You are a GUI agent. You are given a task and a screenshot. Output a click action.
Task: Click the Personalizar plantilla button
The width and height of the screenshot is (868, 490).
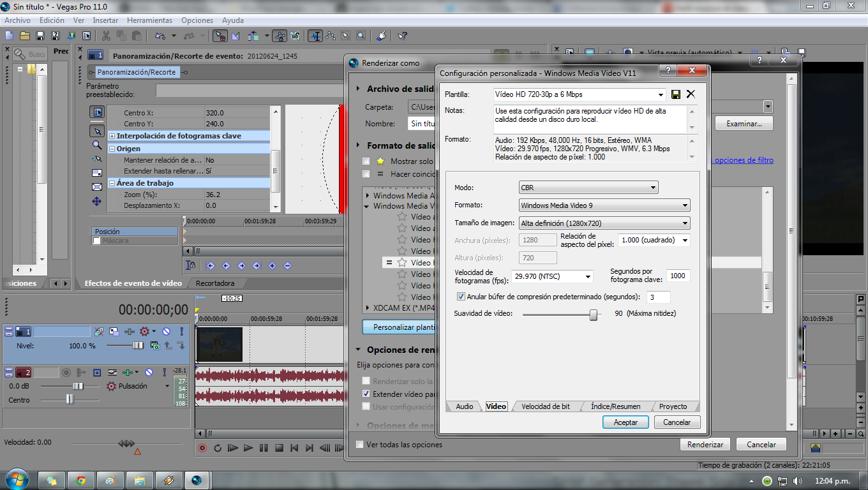tap(399, 327)
